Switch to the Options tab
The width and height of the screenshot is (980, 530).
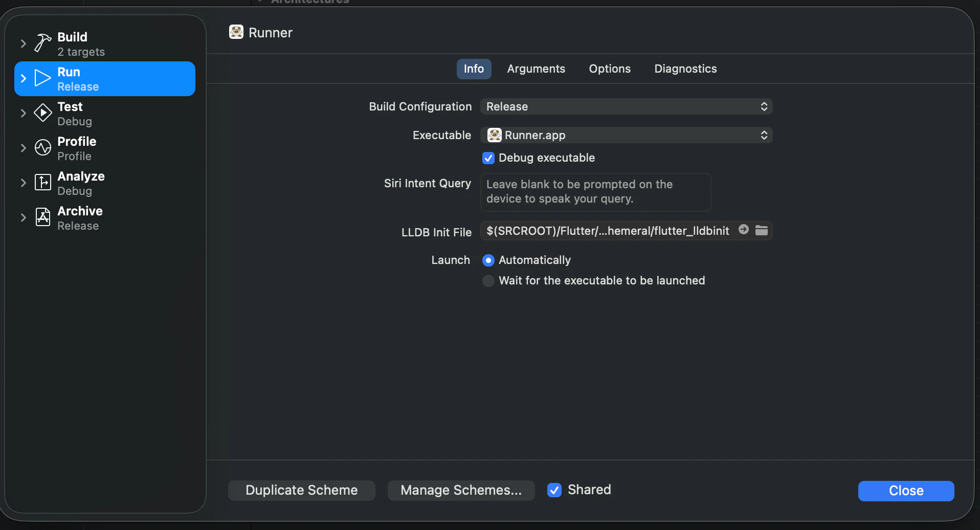(x=610, y=69)
